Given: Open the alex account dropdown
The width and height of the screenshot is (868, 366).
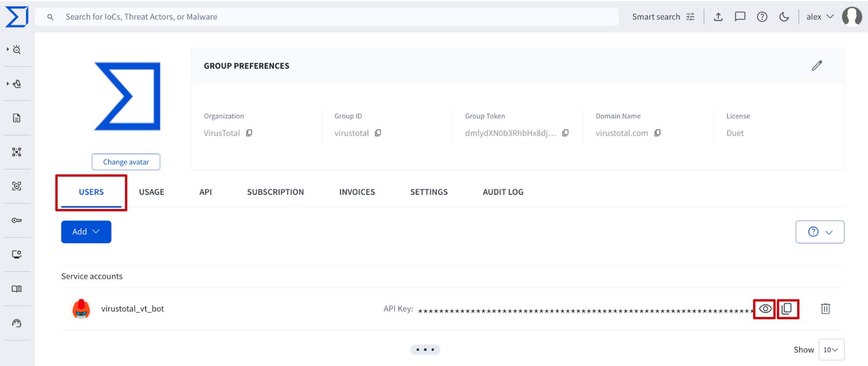Looking at the screenshot, I should click(820, 17).
